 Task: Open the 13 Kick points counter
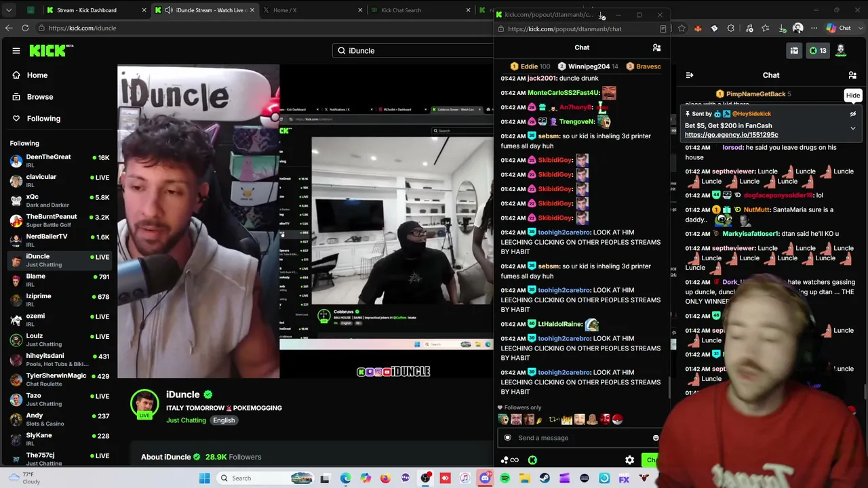click(x=817, y=51)
